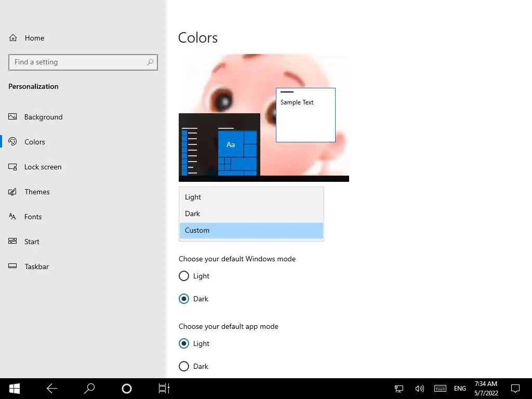Select Light app mode radio button
Viewport: 532px width, 399px height.
(x=184, y=343)
